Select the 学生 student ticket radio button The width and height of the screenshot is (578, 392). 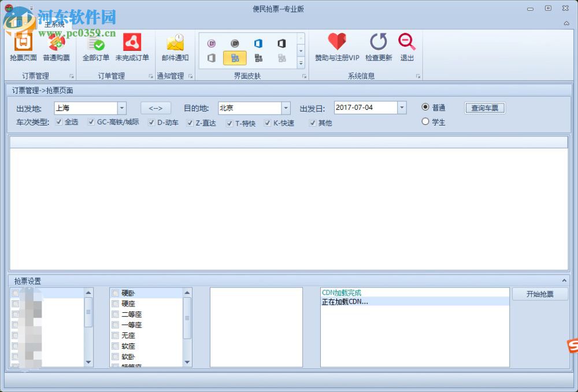425,121
